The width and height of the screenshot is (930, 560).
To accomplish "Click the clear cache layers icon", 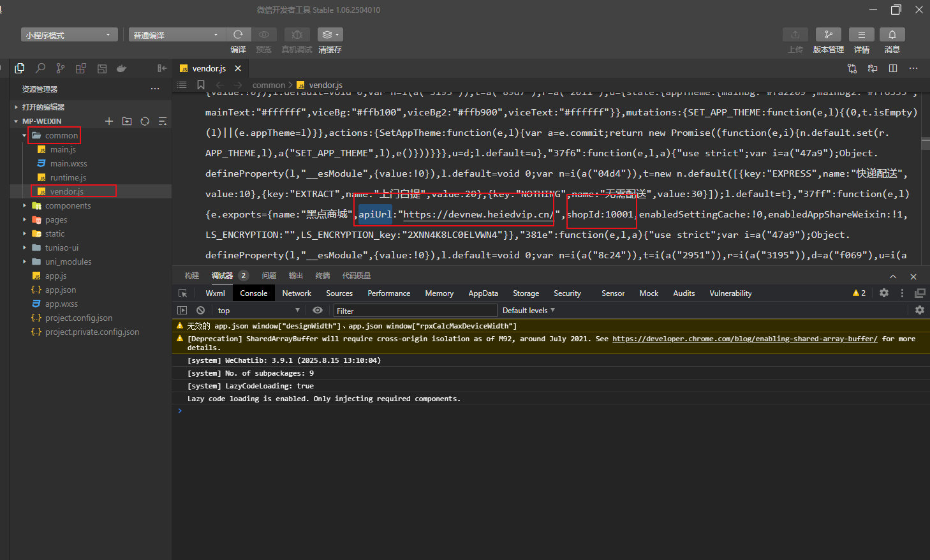I will coord(329,34).
